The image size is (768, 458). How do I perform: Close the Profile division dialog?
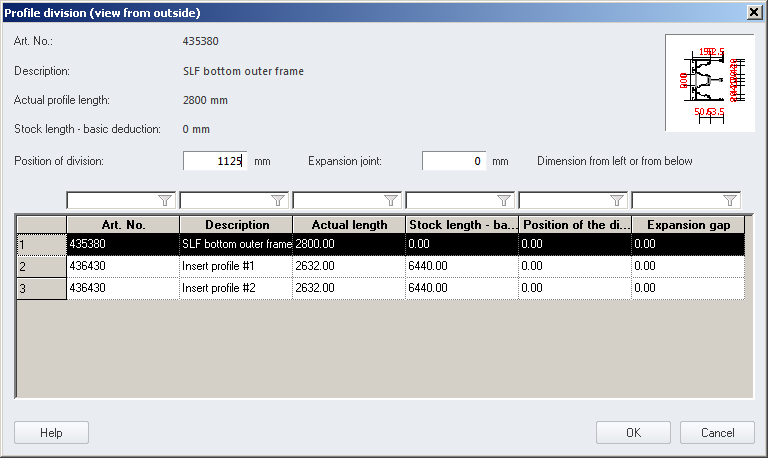point(755,12)
